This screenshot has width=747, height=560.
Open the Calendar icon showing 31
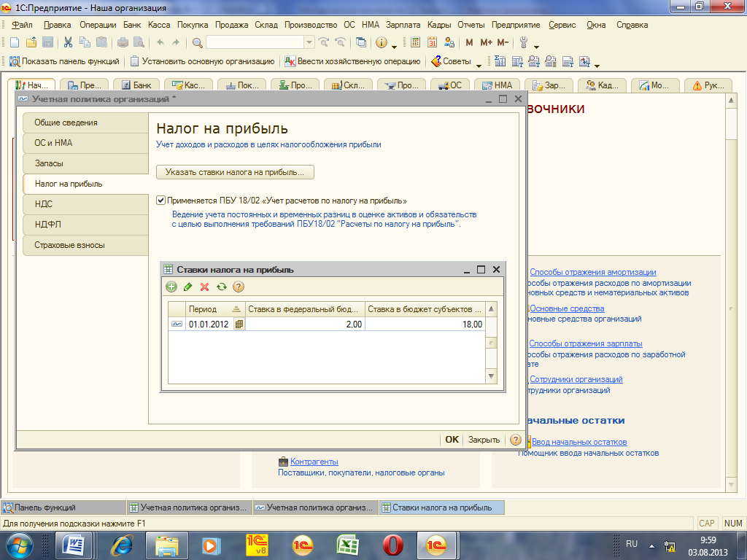432,42
